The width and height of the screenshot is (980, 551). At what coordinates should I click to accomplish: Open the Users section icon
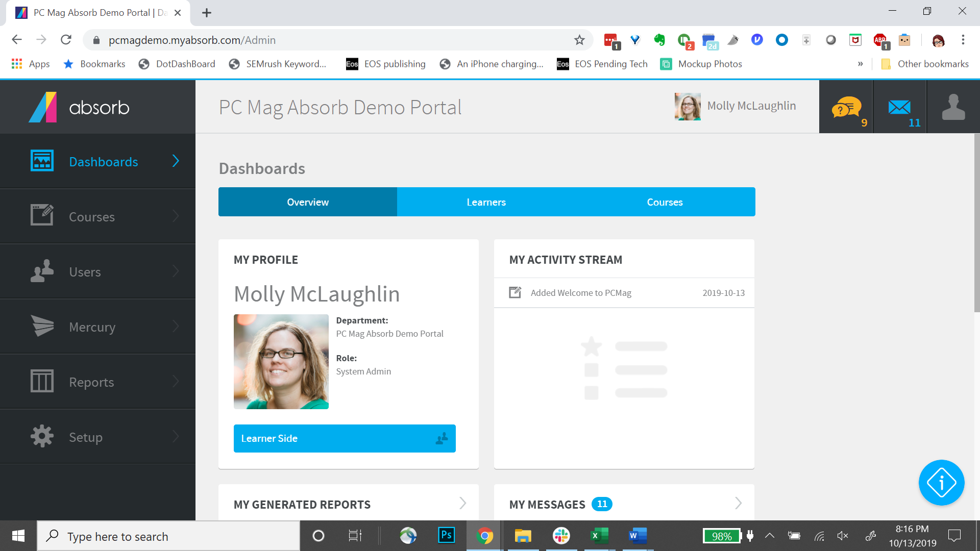42,271
